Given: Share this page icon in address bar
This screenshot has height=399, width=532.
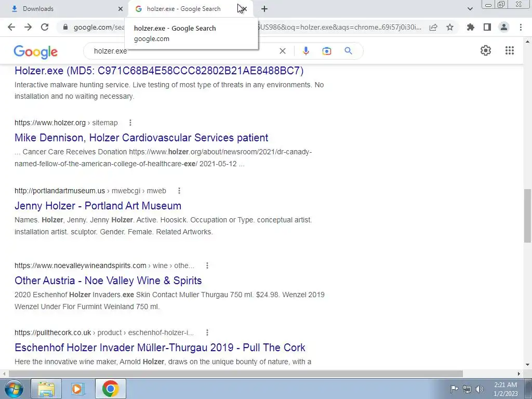Looking at the screenshot, I should point(433,27).
